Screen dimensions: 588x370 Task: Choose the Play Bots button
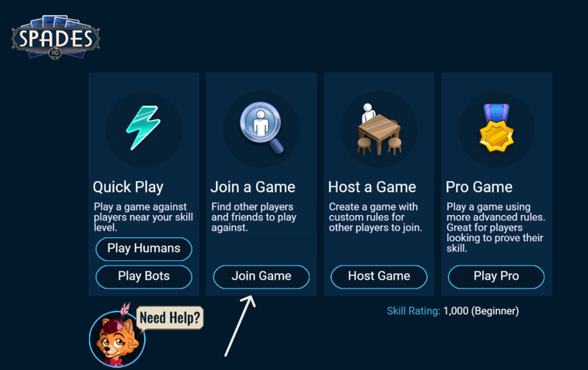click(144, 277)
